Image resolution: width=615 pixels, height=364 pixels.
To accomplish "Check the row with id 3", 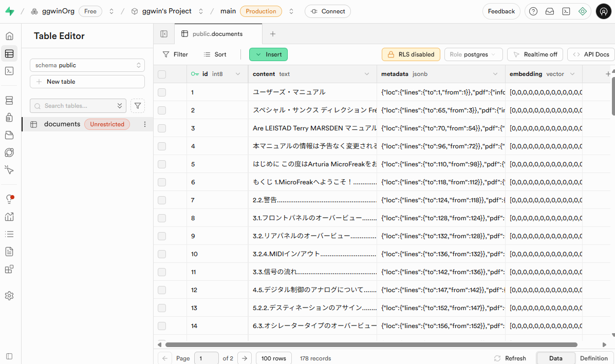I will [162, 128].
